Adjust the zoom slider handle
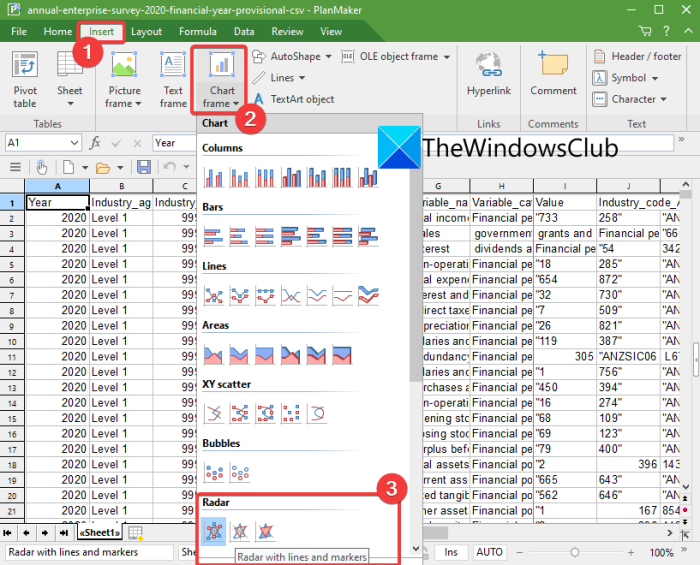Screen dimensions: 700x565 575,553
